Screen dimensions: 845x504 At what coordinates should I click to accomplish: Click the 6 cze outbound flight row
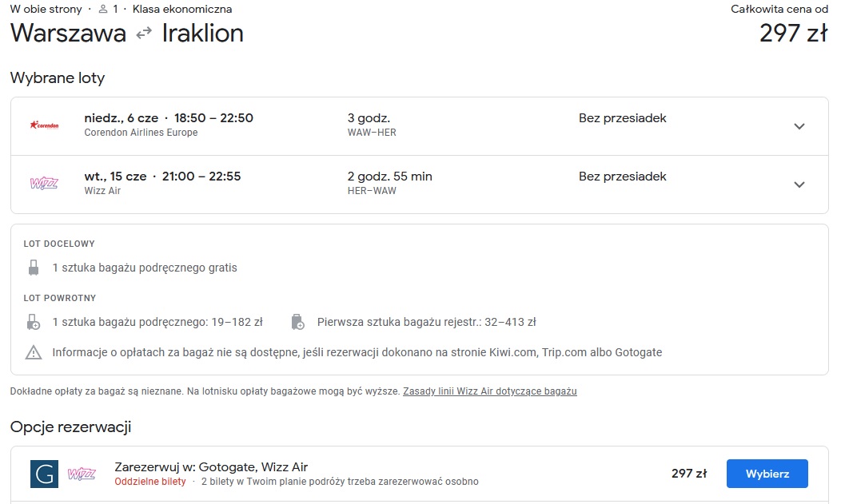click(x=419, y=126)
